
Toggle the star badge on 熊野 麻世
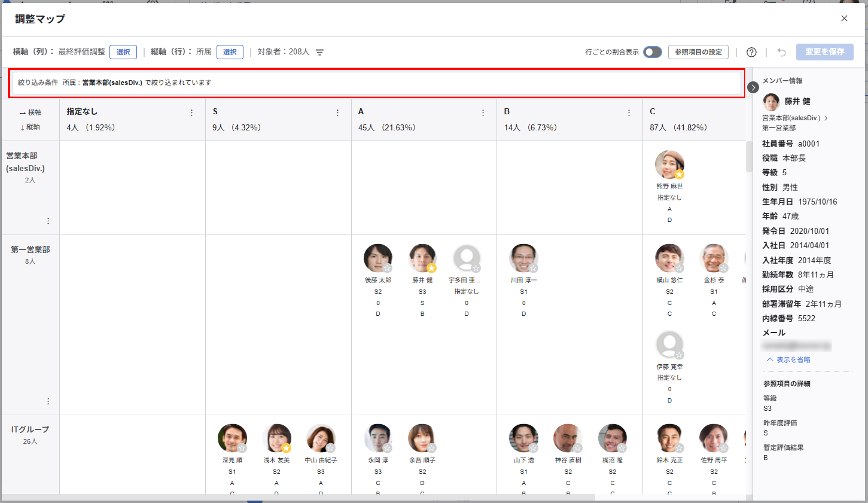(679, 175)
